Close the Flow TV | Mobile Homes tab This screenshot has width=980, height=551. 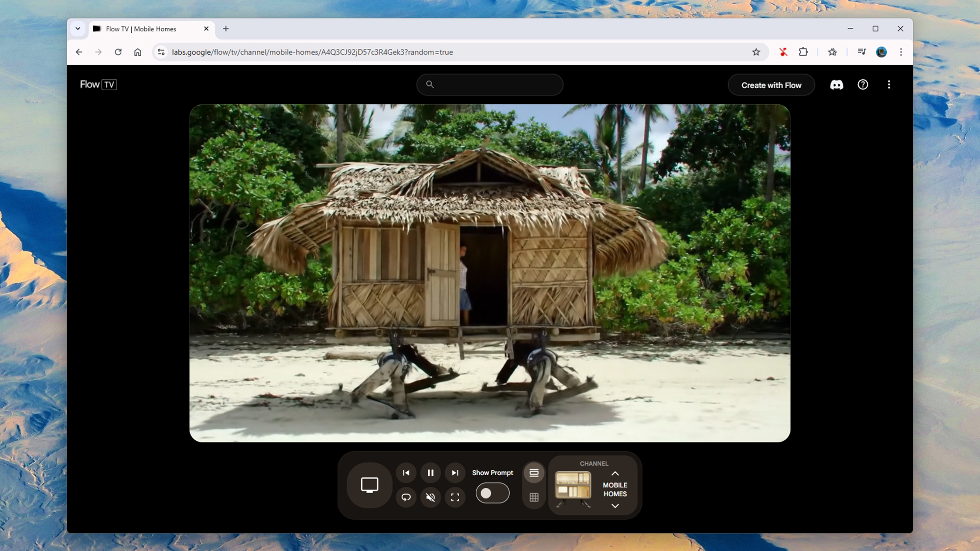tap(206, 29)
